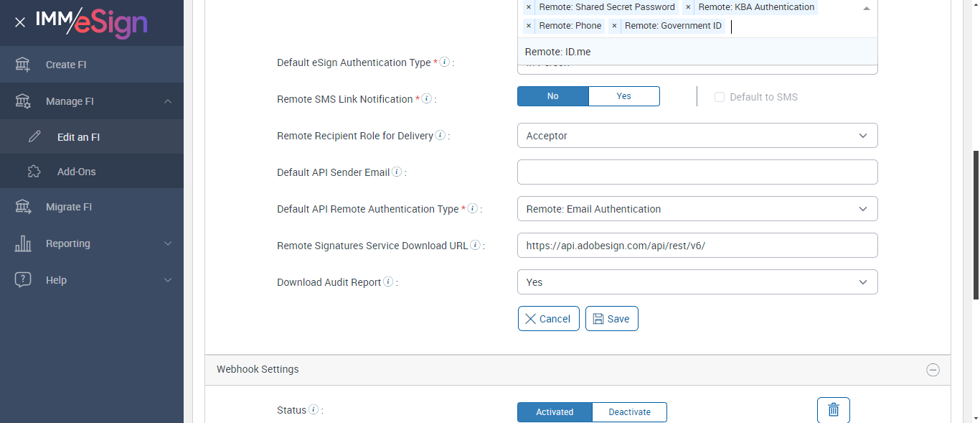Switch webhook status to Deactivate
The image size is (980, 423).
(x=629, y=412)
